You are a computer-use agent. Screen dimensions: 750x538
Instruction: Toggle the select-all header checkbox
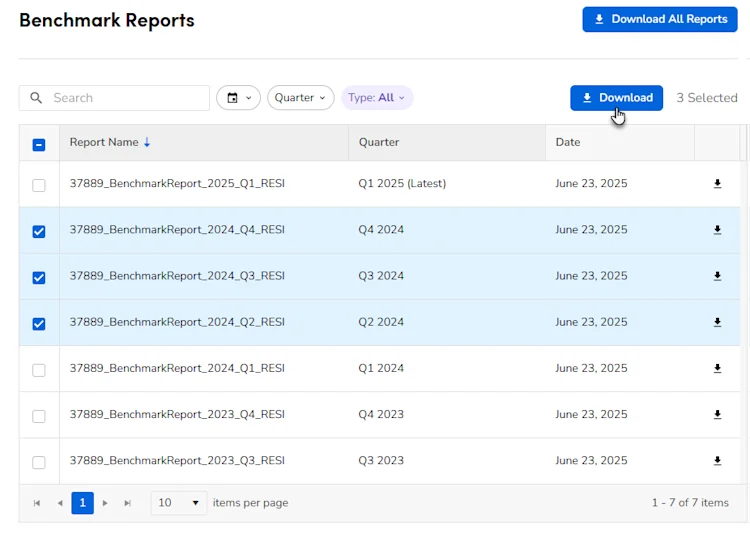39,144
